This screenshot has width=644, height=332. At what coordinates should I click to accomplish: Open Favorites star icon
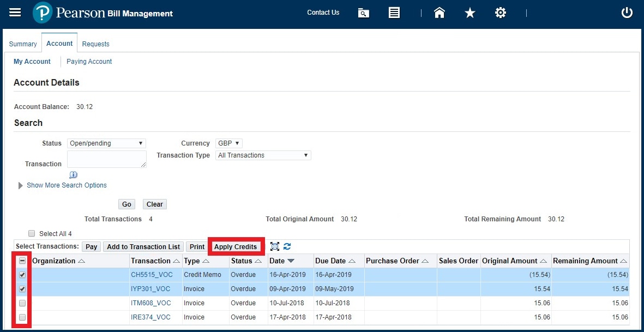coord(470,13)
